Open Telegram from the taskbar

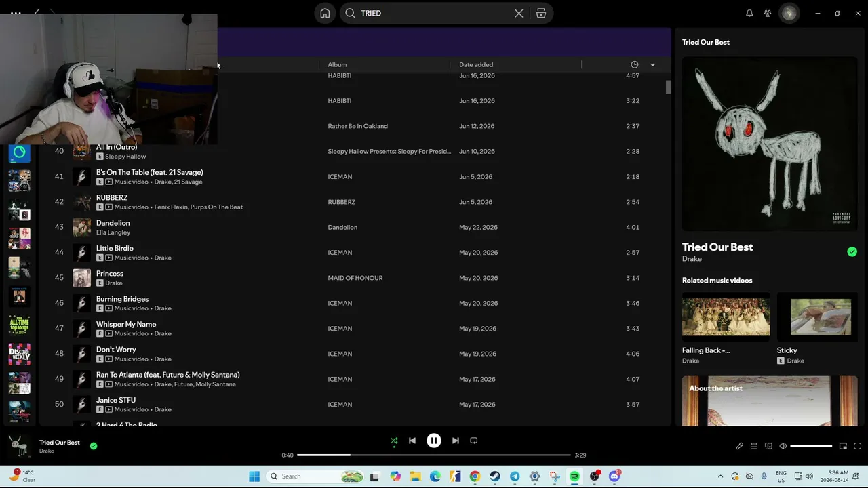(515, 476)
